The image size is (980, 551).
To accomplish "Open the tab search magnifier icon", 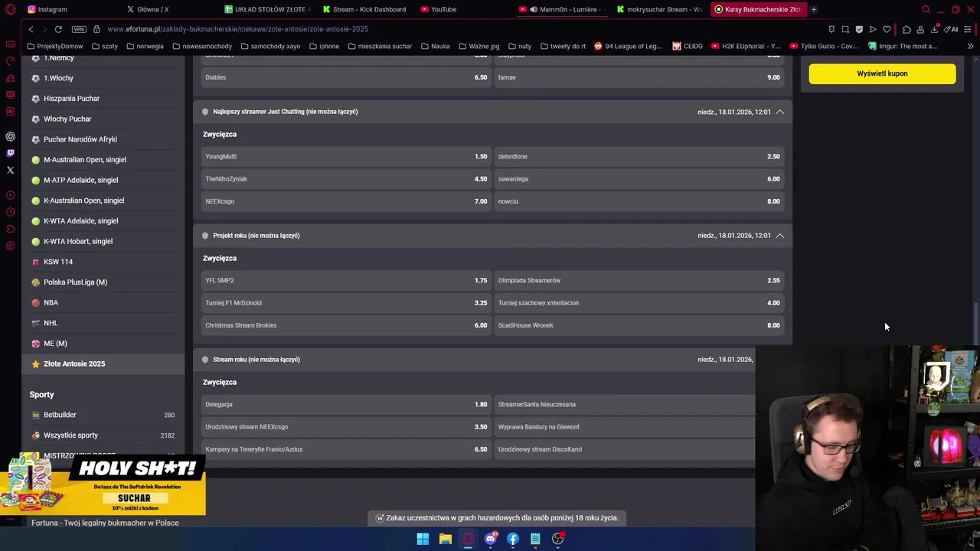I will pyautogui.click(x=926, y=9).
